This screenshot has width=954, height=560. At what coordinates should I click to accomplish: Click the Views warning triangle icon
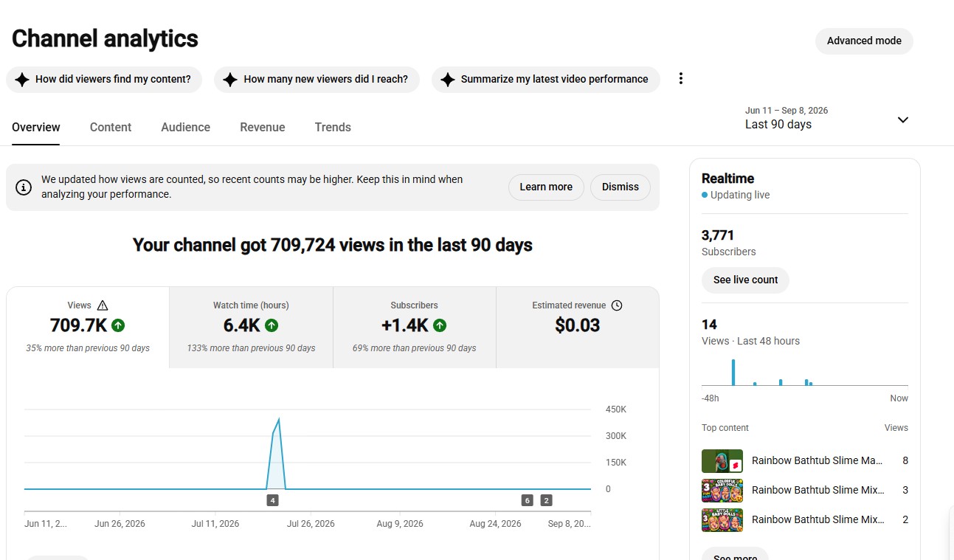pyautogui.click(x=102, y=305)
